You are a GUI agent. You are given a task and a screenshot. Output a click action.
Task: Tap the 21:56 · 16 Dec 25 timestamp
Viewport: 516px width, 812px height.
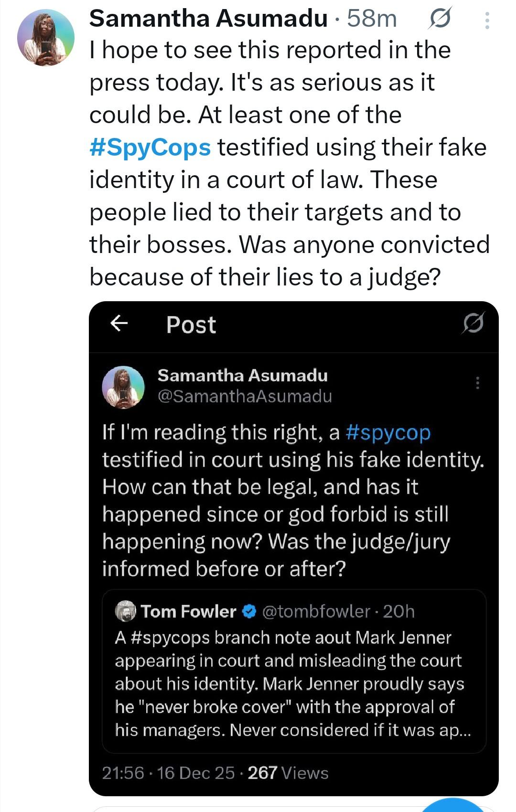pyautogui.click(x=168, y=772)
